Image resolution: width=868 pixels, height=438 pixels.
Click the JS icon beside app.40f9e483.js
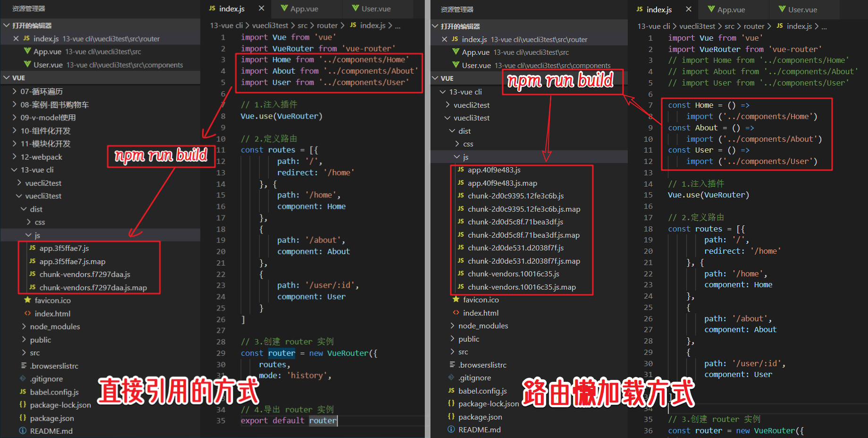461,170
